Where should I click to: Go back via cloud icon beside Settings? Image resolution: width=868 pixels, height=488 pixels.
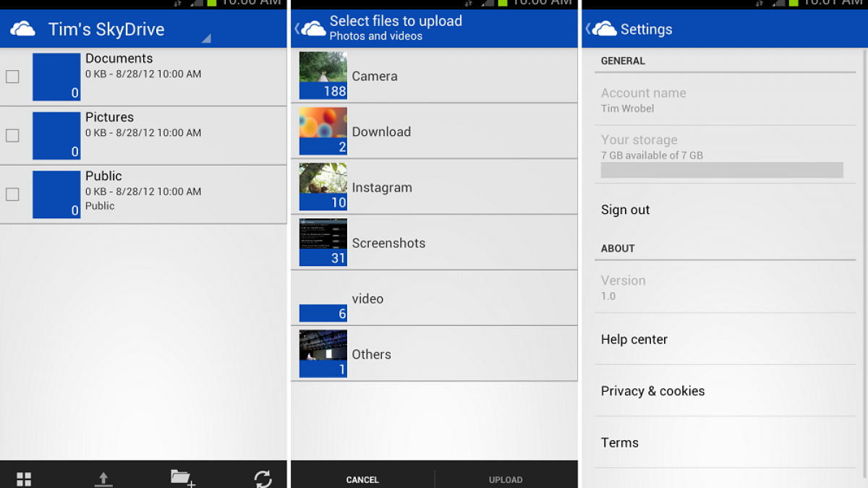click(x=601, y=29)
